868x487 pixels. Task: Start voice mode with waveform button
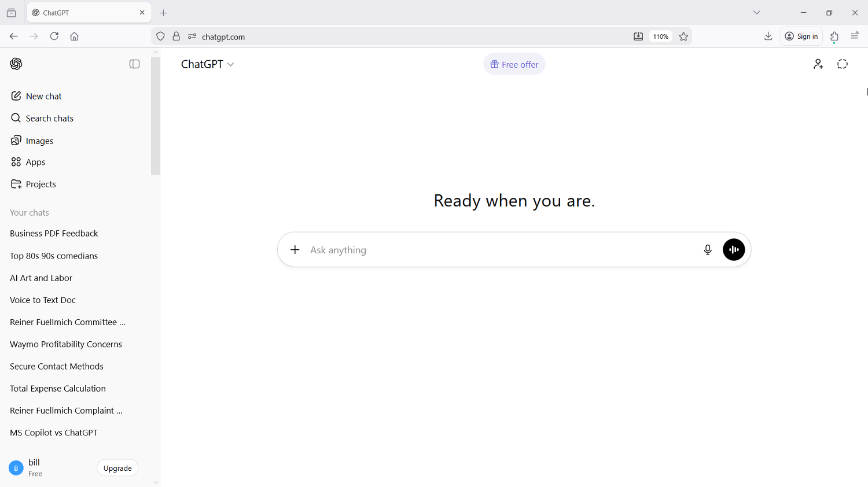pos(734,250)
